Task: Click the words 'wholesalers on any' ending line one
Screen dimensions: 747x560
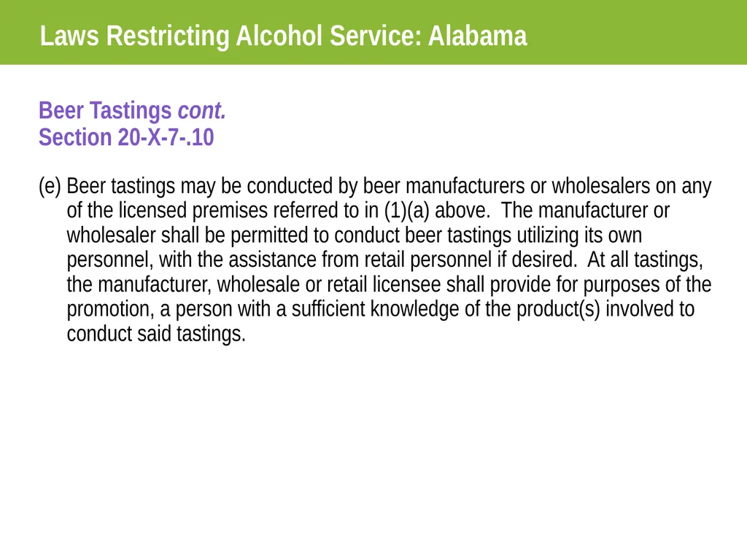Action: point(632,186)
